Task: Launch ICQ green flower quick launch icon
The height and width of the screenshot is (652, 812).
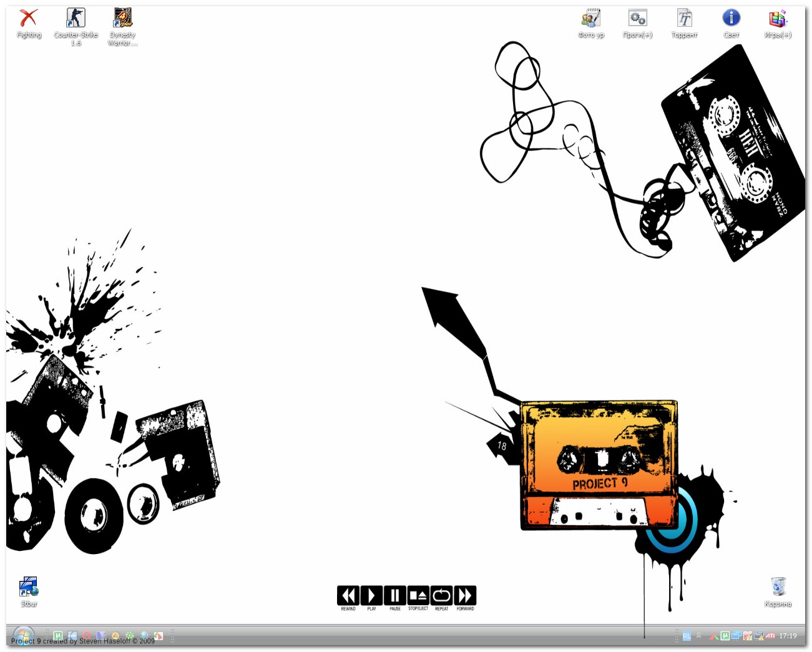Action: click(130, 636)
